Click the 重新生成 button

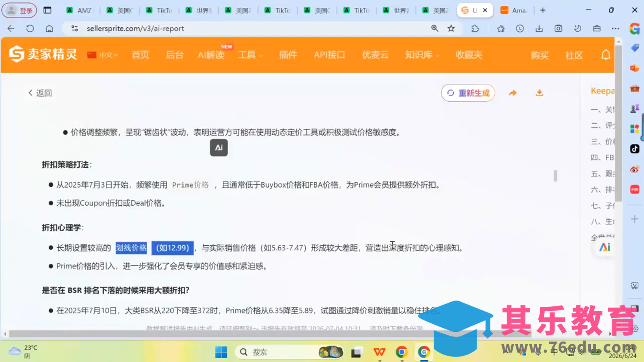(468, 93)
